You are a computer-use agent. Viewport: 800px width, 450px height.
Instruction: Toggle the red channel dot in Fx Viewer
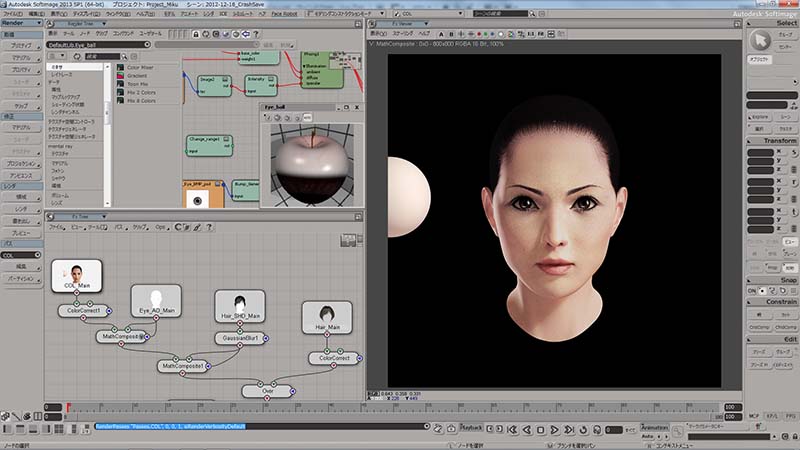point(479,34)
